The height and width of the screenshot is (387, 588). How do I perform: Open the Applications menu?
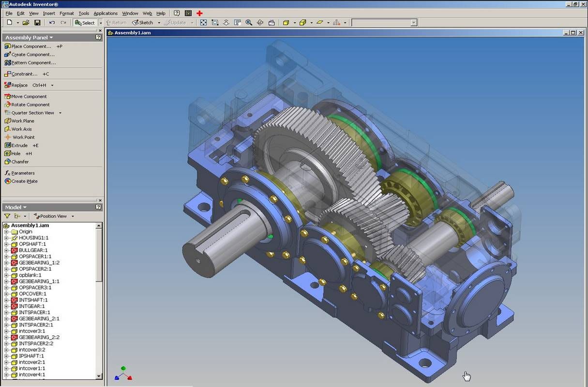point(105,13)
